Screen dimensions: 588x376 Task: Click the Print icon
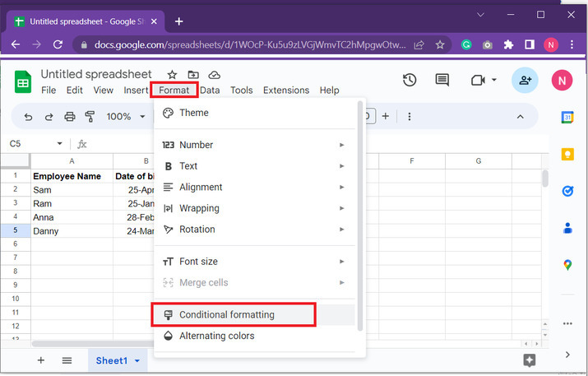point(70,117)
